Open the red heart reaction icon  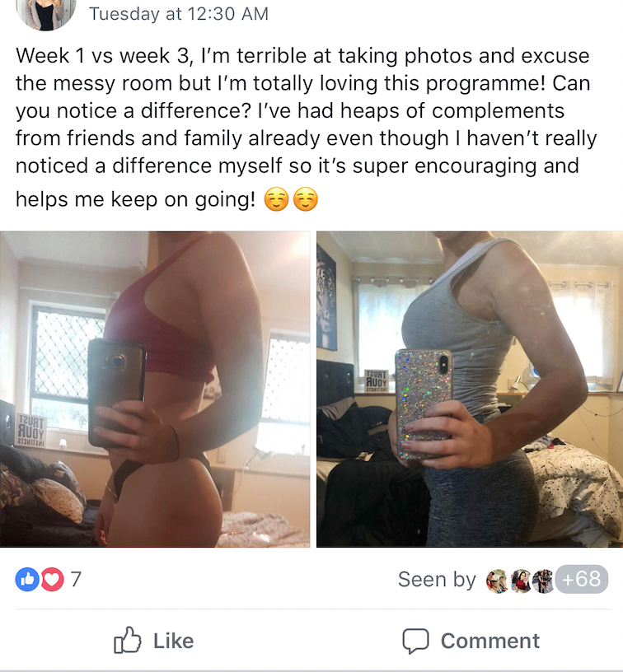click(x=52, y=580)
